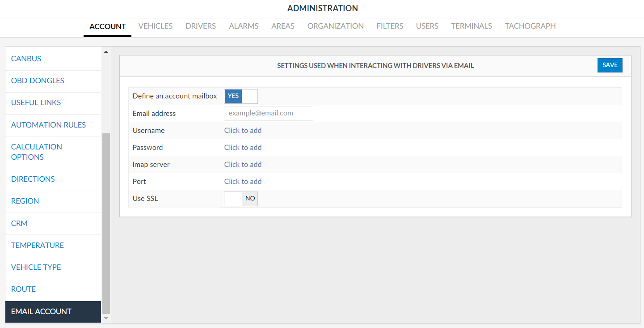Open the Users tab
This screenshot has width=644, height=328.
pos(427,26)
